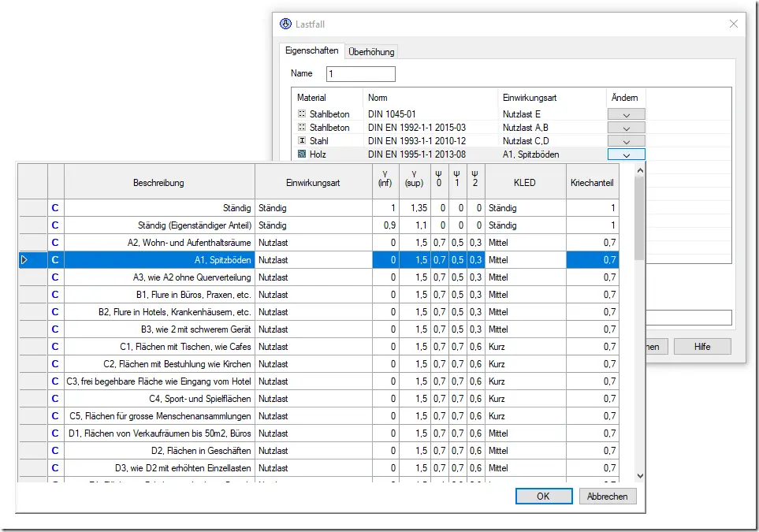Screen dimensions: 759x532
Task: Click C icon of B2, Flure in Hotels
Action: (55, 312)
